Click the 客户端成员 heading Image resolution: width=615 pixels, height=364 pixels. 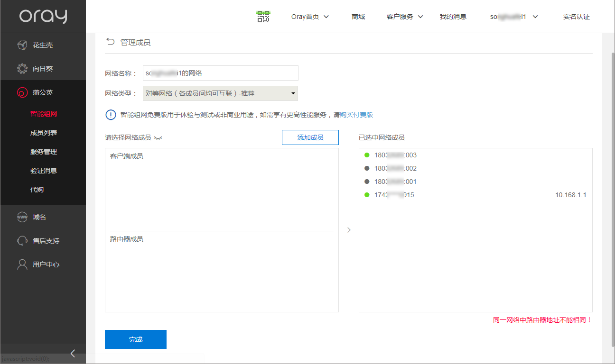tap(127, 156)
